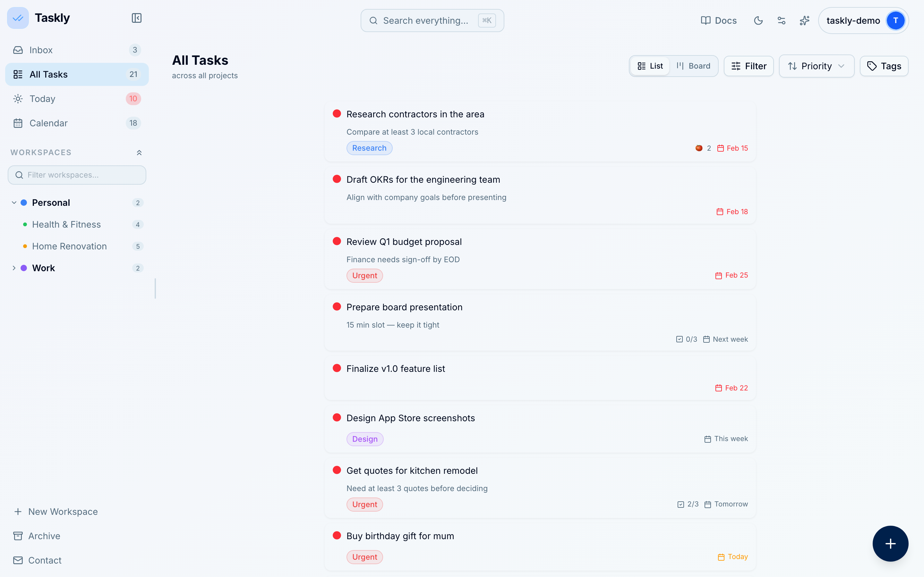This screenshot has height=577, width=924.
Task: Open the Archive from sidebar
Action: click(x=44, y=536)
